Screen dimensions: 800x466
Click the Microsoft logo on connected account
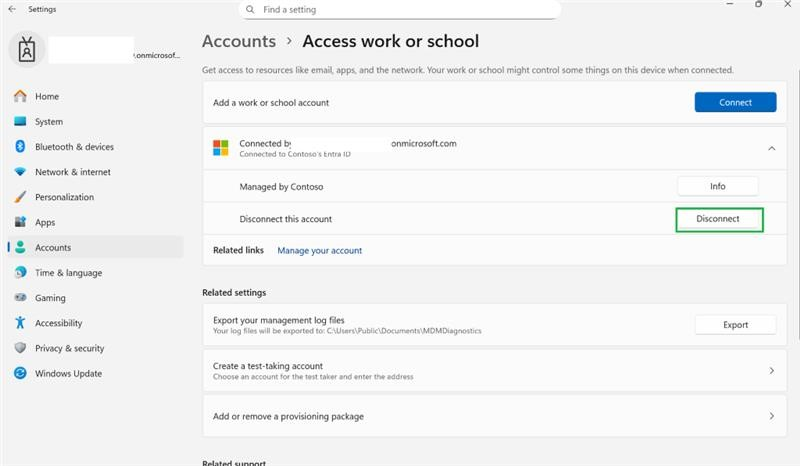(221, 148)
